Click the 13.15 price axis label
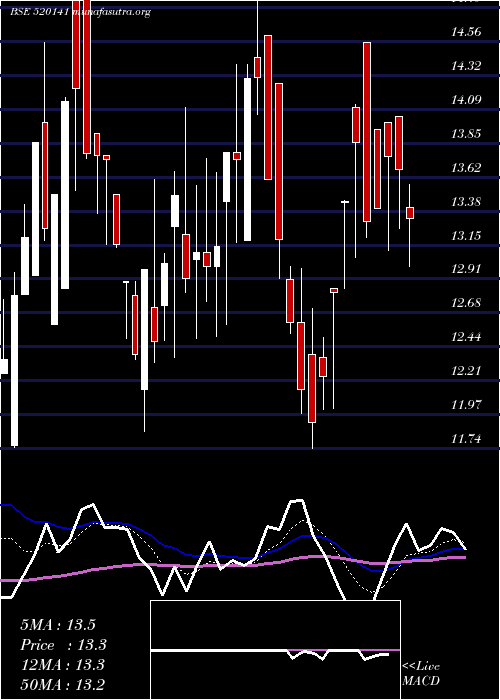The width and height of the screenshot is (500, 700). click(467, 235)
